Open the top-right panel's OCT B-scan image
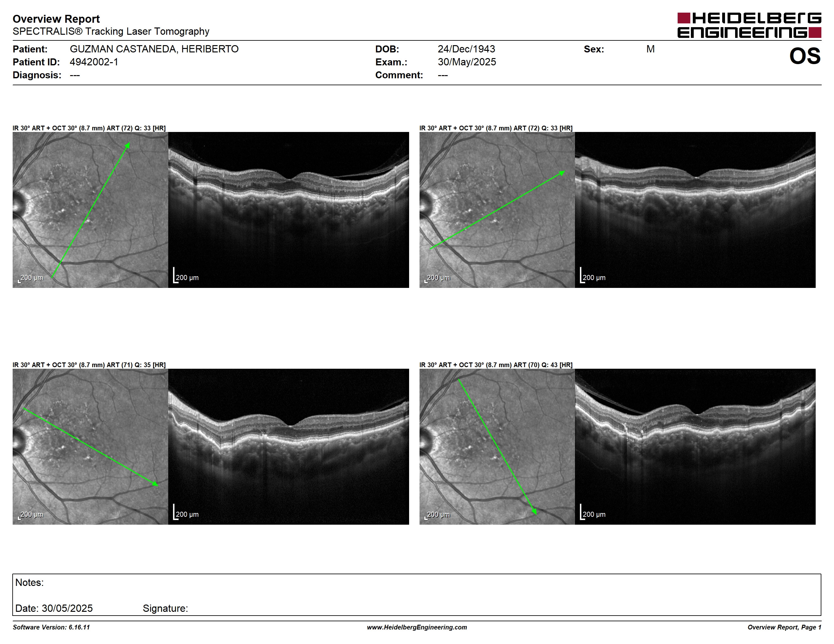This screenshot has width=834, height=644. [x=695, y=210]
